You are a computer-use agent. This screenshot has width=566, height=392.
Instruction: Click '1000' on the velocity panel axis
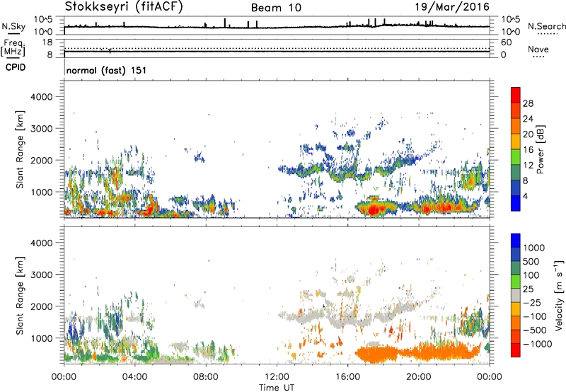pos(41,338)
